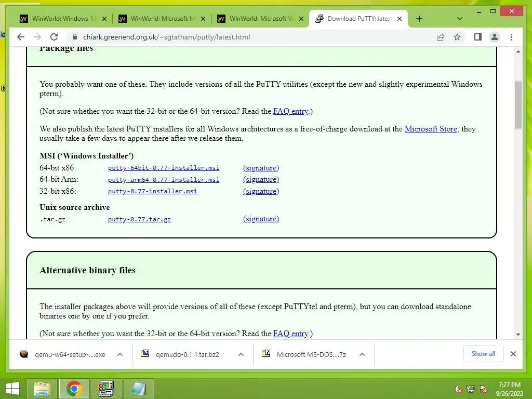
Task: Click the Action Center flag tray icon
Action: click(x=483, y=389)
